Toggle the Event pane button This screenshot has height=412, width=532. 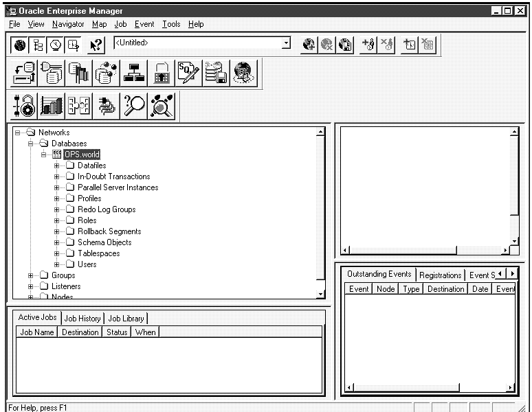coord(74,45)
